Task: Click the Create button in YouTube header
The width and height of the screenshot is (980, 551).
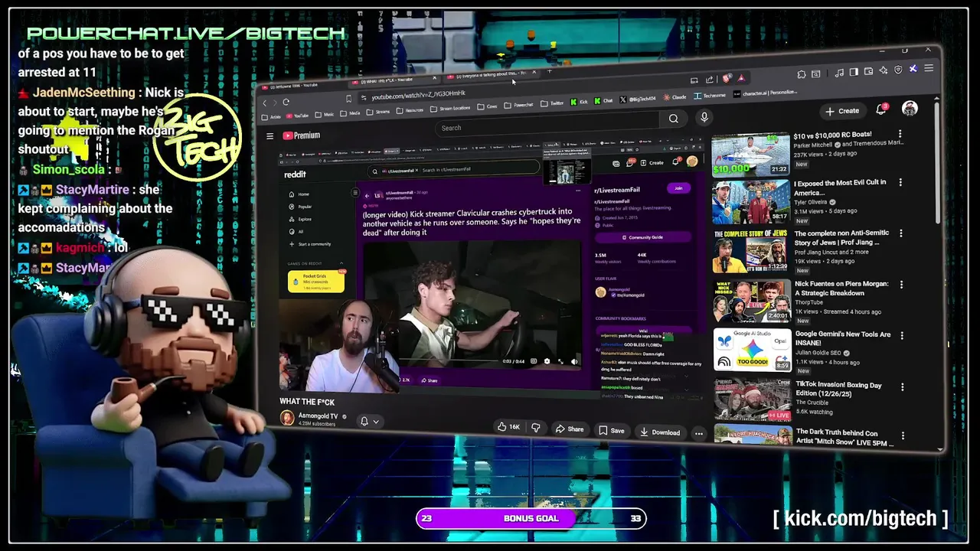Action: pyautogui.click(x=843, y=111)
